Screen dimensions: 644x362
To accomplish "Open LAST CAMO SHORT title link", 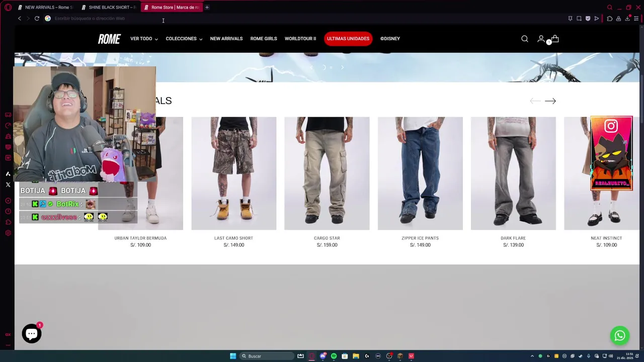I will click(233, 238).
